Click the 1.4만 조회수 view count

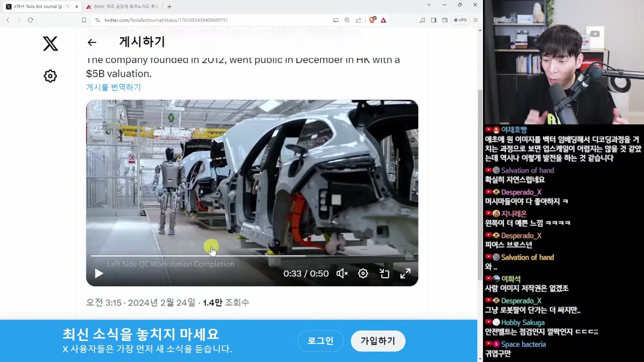tap(226, 302)
